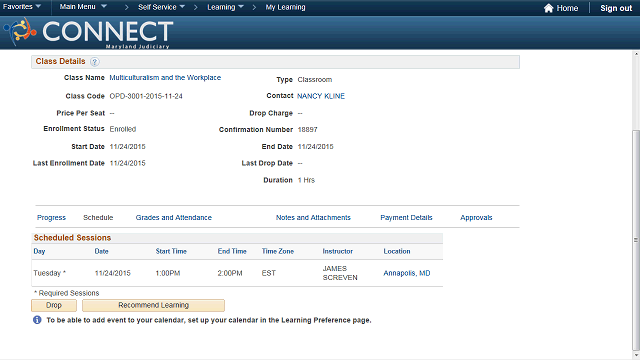The width and height of the screenshot is (640, 360).
Task: Click the Home house icon
Action: 549,8
